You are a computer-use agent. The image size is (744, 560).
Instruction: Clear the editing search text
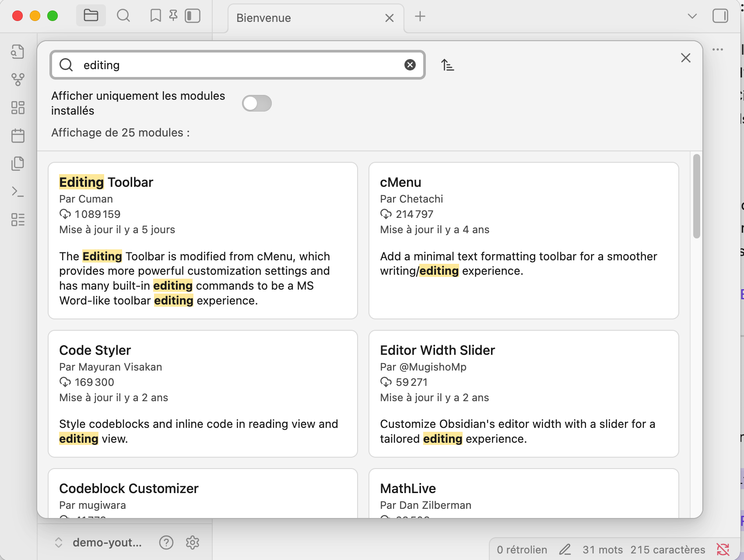[x=410, y=65]
